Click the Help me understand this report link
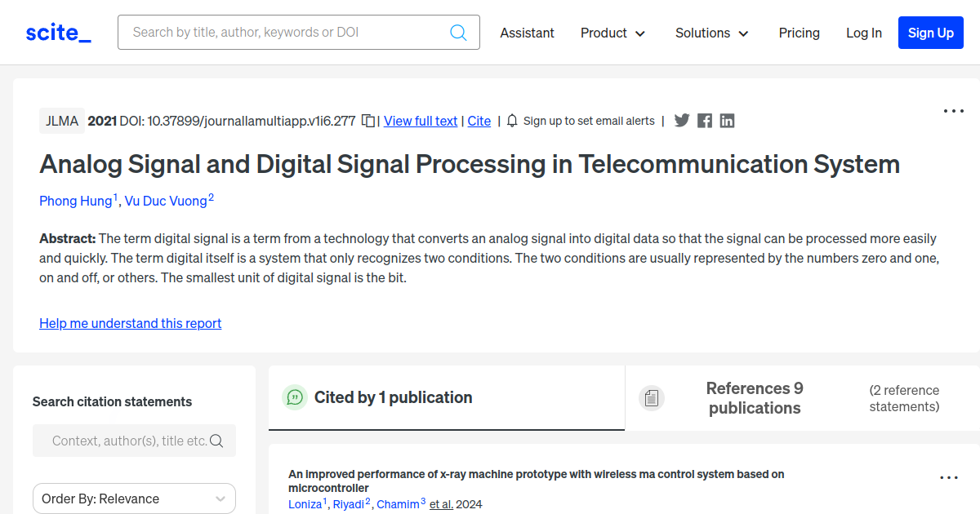The width and height of the screenshot is (980, 514). 131,323
